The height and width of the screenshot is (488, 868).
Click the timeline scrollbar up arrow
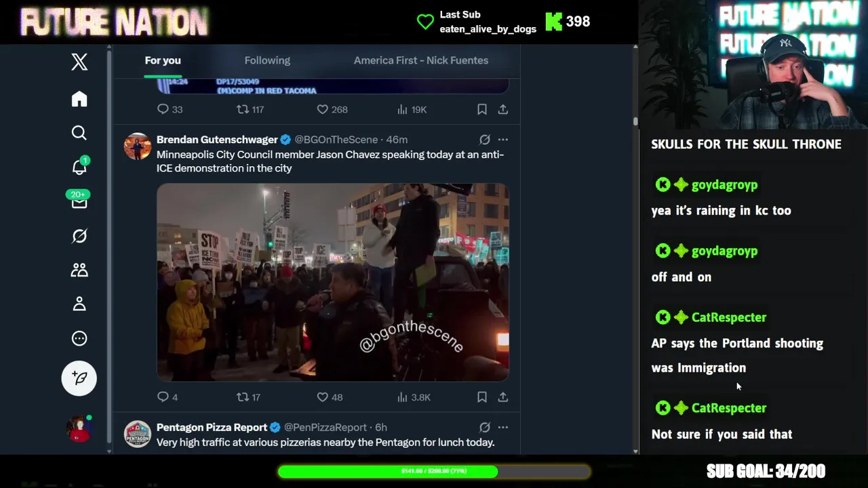tap(635, 47)
